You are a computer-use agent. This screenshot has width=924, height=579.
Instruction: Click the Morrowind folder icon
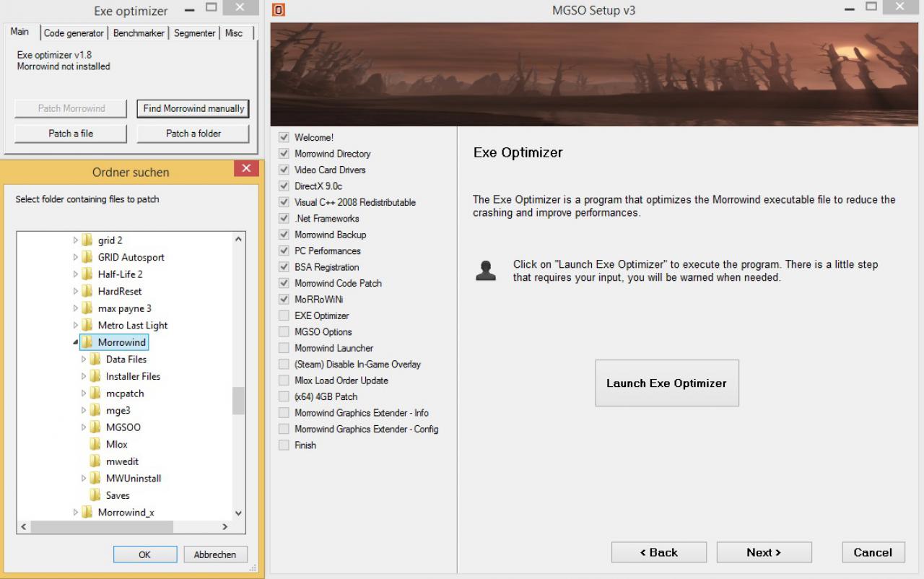tap(87, 342)
